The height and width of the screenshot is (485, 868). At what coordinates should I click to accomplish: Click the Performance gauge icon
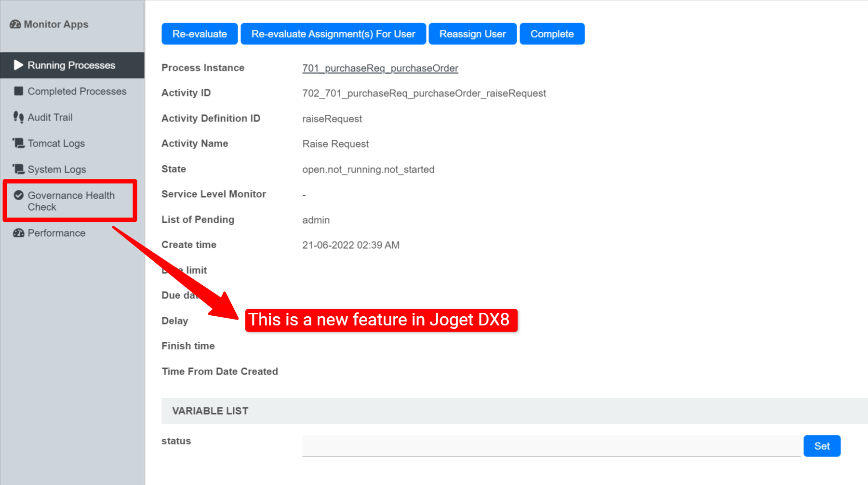click(x=18, y=233)
